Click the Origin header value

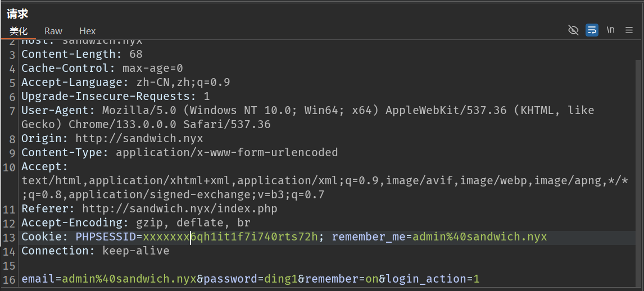[x=139, y=138]
